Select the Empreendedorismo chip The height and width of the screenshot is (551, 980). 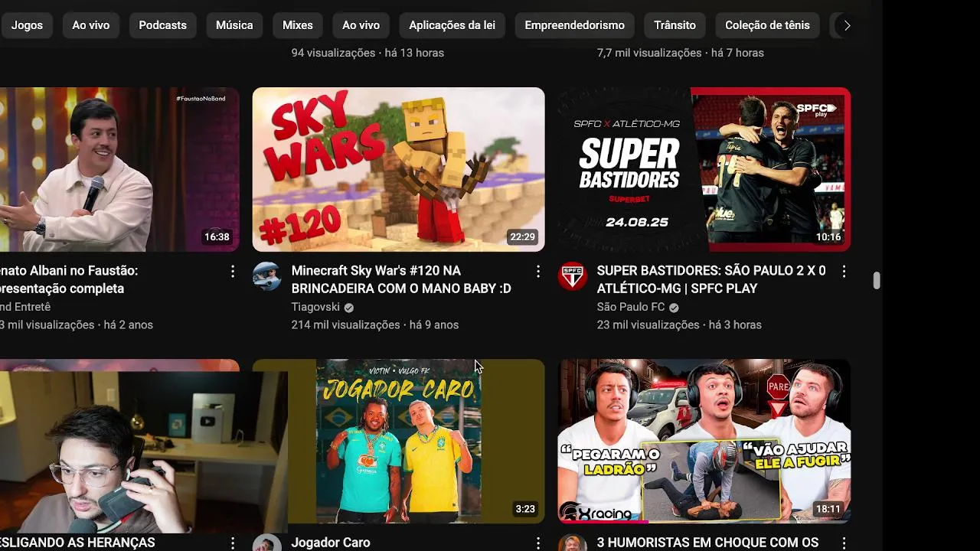click(x=574, y=25)
